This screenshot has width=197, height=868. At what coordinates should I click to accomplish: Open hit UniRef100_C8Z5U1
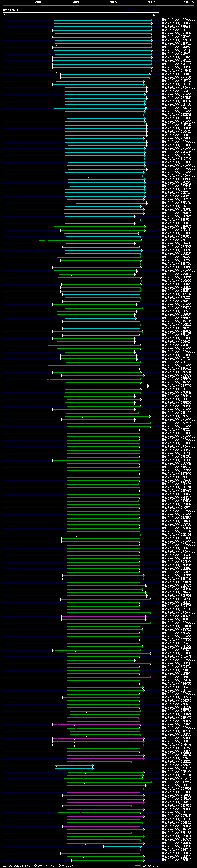coord(177,738)
